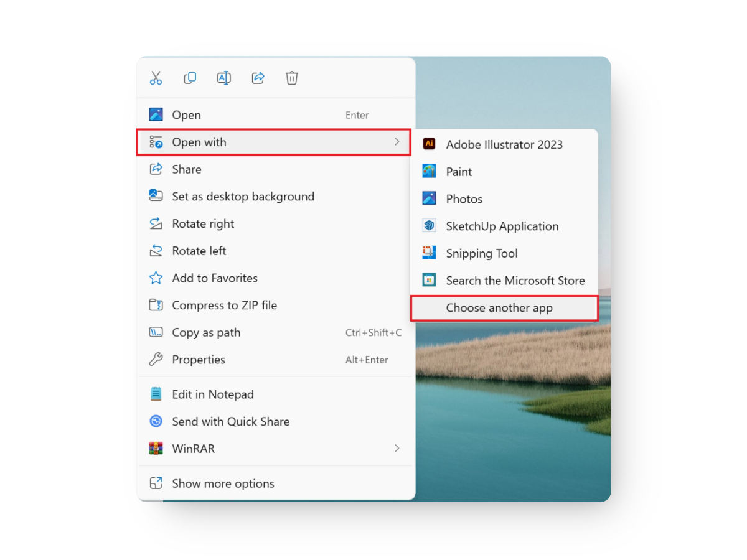747x560 pixels.
Task: Open file Properties
Action: 199,360
